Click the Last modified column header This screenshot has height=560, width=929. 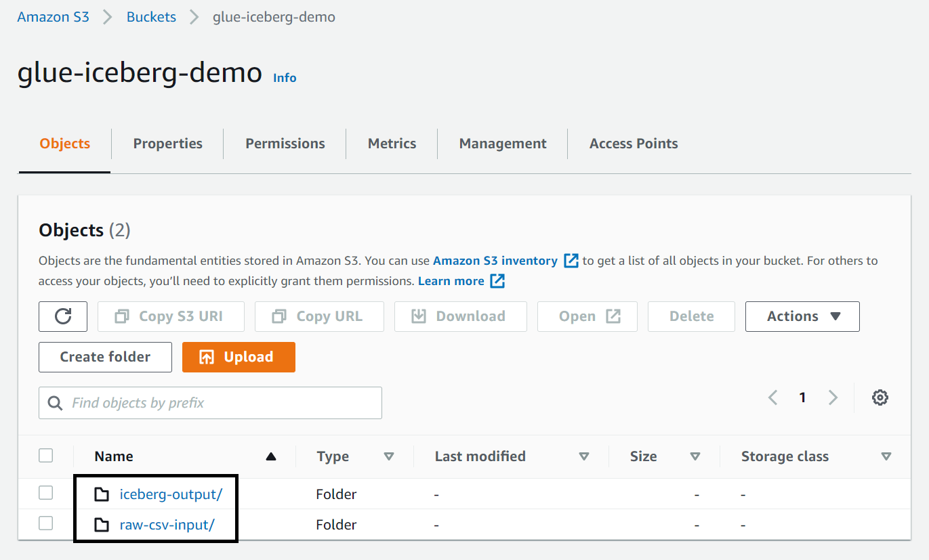480,456
